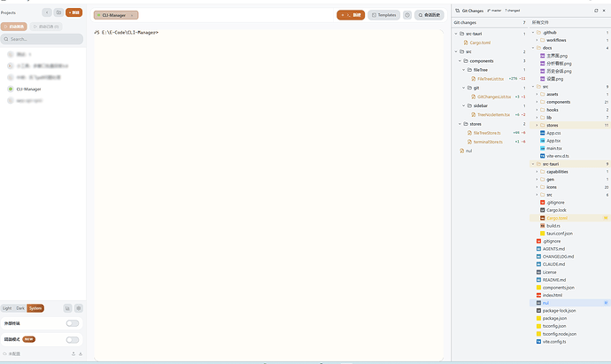Open GitChangesList.tsx changed file
The width and height of the screenshot is (611, 364).
pyautogui.click(x=494, y=97)
